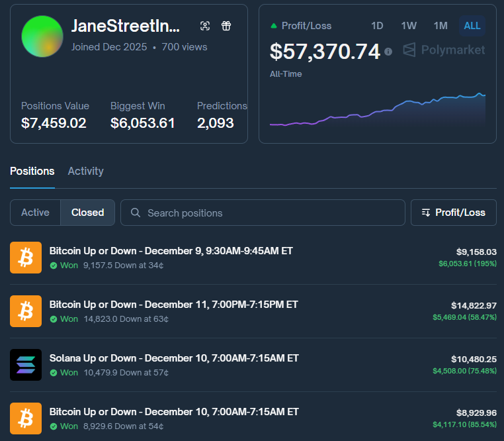Viewport: 504px width, 441px height.
Task: Select the 1W time range
Action: click(409, 26)
